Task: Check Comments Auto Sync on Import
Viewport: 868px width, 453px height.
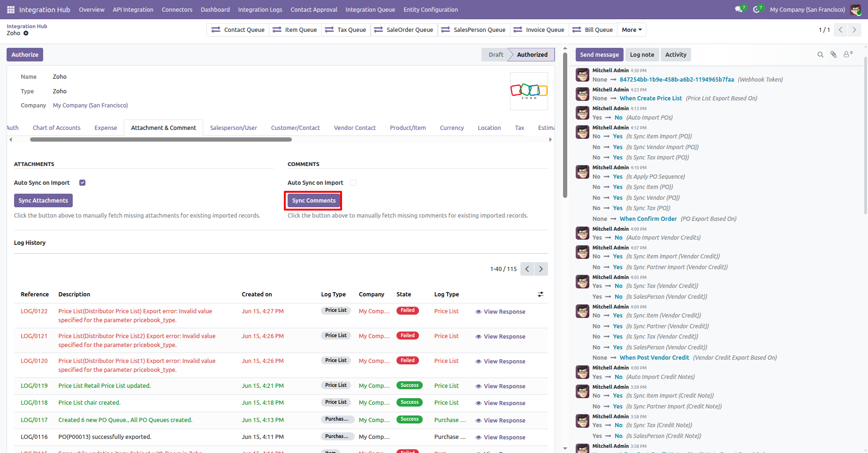Action: click(x=353, y=183)
